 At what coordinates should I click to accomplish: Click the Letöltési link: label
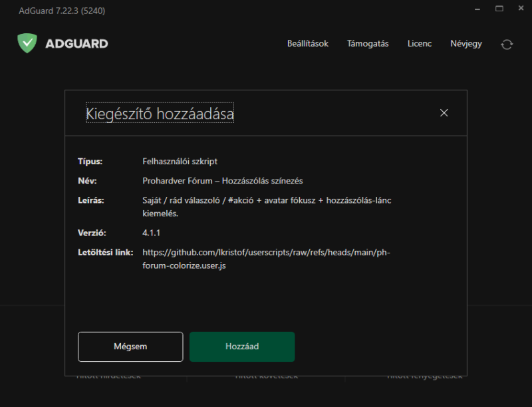pos(106,252)
